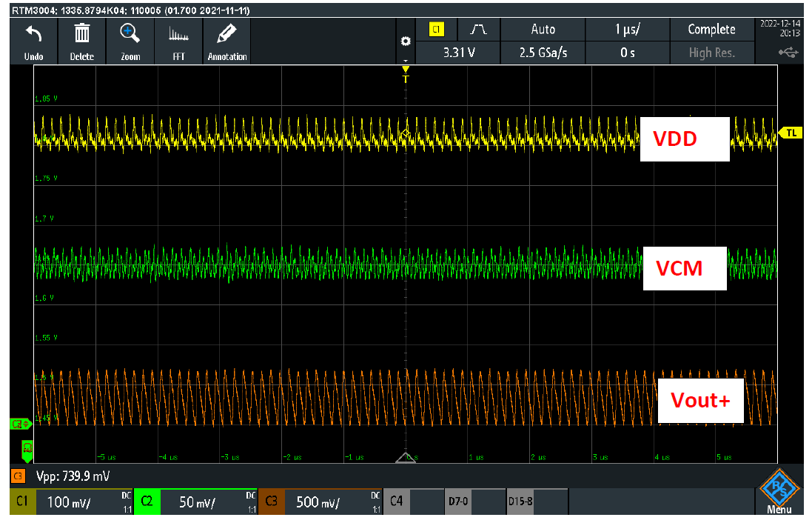
Task: Click the USB connection icon
Action: tap(787, 53)
